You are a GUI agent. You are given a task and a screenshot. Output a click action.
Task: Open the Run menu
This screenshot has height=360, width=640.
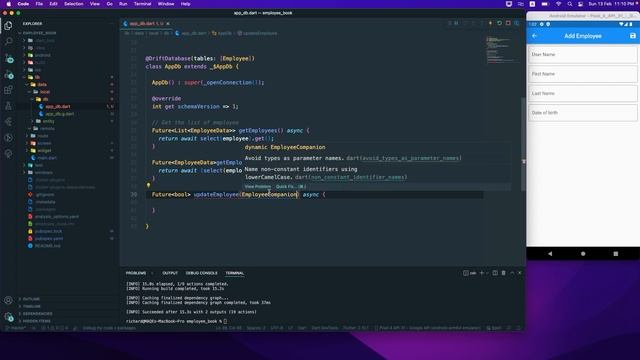tap(123, 4)
